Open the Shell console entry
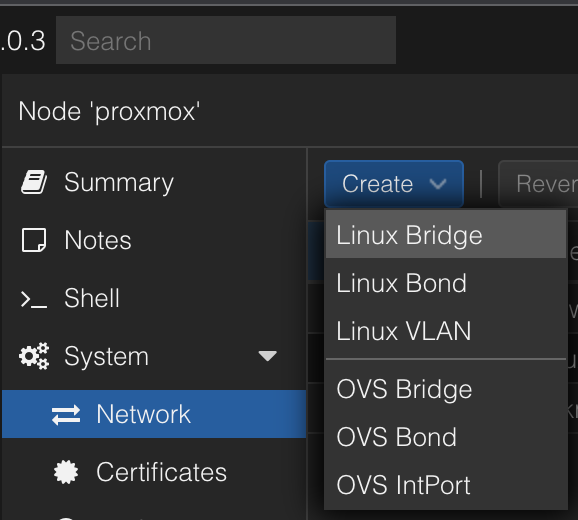The height and width of the screenshot is (520, 578). click(154, 298)
